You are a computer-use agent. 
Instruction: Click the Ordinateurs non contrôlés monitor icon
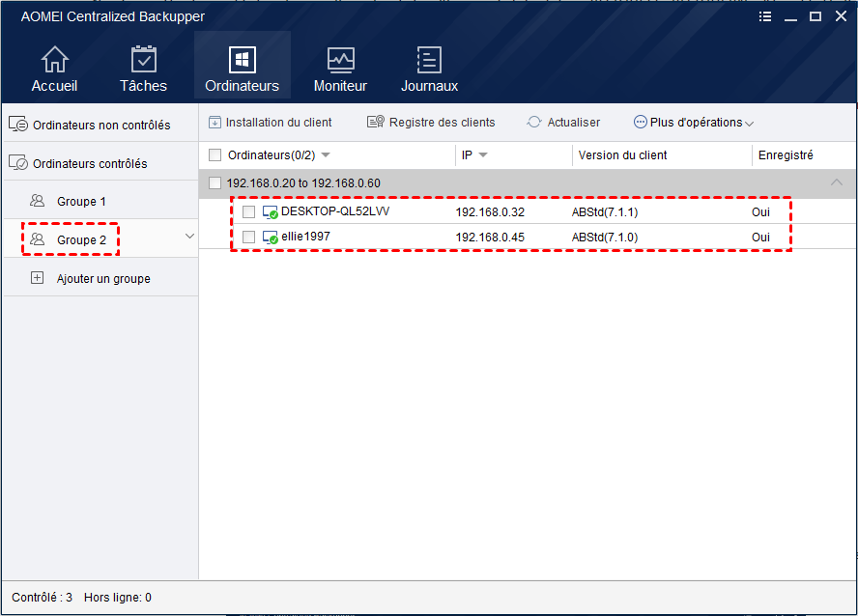18,125
